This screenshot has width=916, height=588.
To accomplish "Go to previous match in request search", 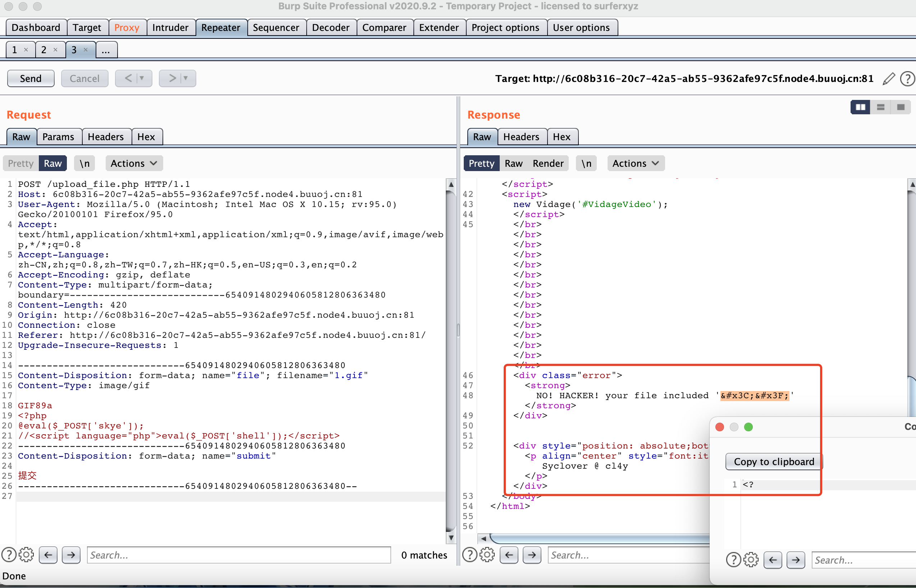I will tap(48, 555).
